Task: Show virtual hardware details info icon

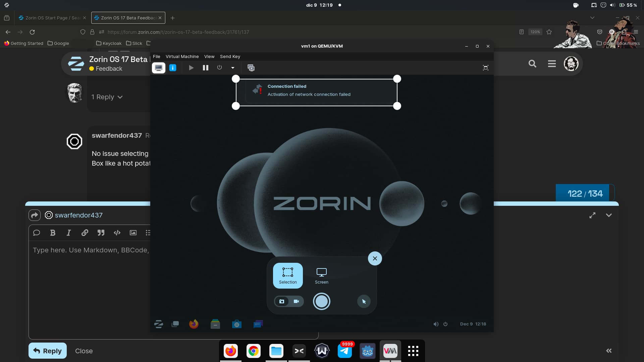Action: 173,68
